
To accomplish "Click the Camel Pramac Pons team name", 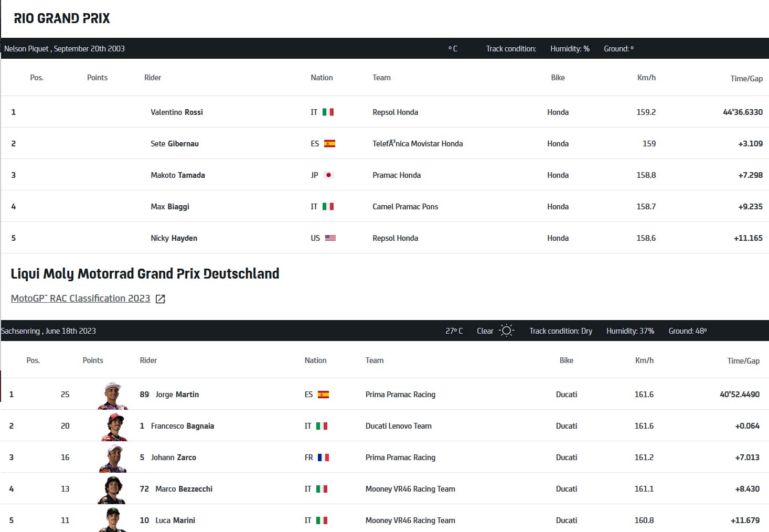I will pos(405,207).
